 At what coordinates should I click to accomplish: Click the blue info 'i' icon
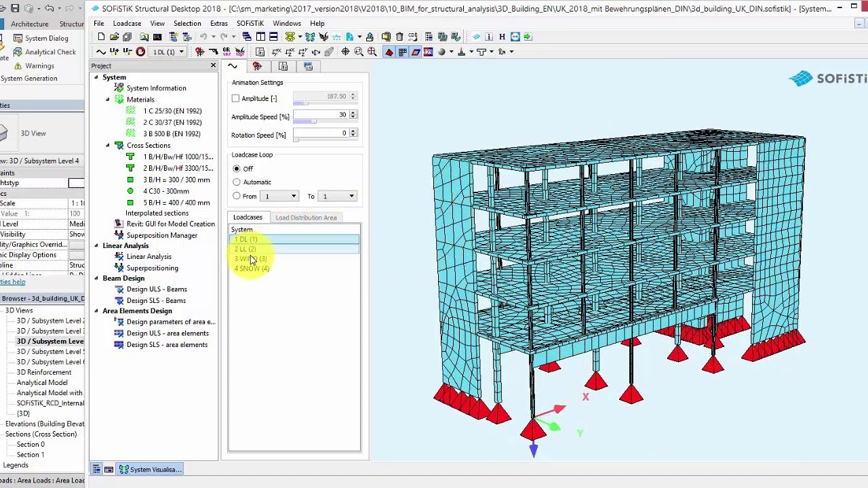(489, 37)
